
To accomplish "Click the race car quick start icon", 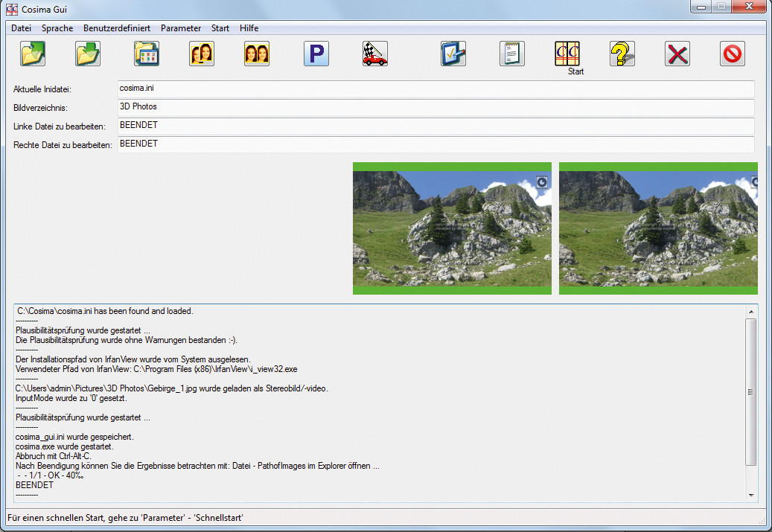I will click(375, 54).
